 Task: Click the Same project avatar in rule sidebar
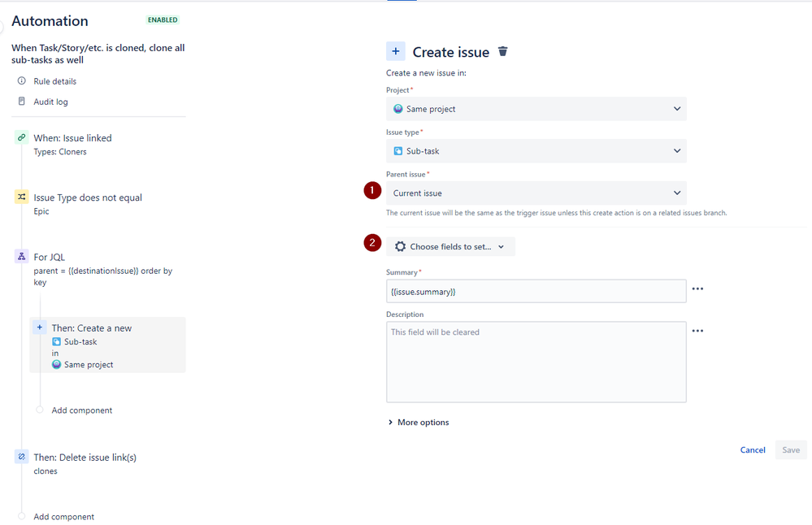click(56, 365)
